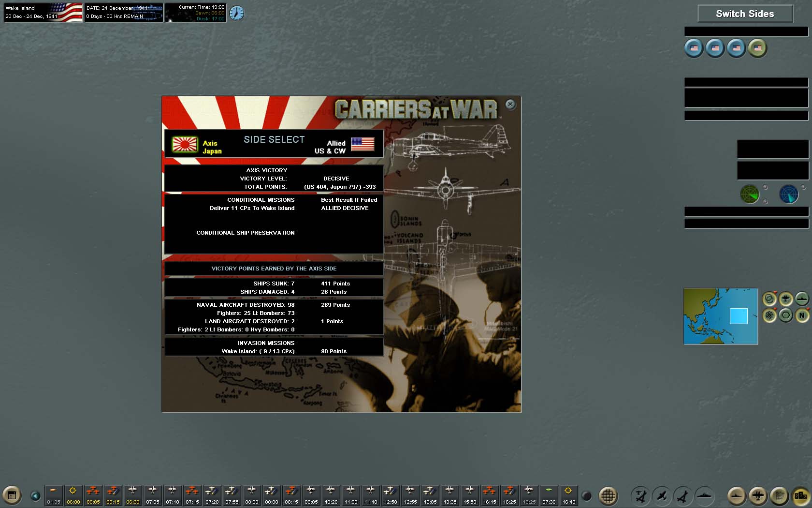Click the light blue viewport box on minimap

[739, 316]
